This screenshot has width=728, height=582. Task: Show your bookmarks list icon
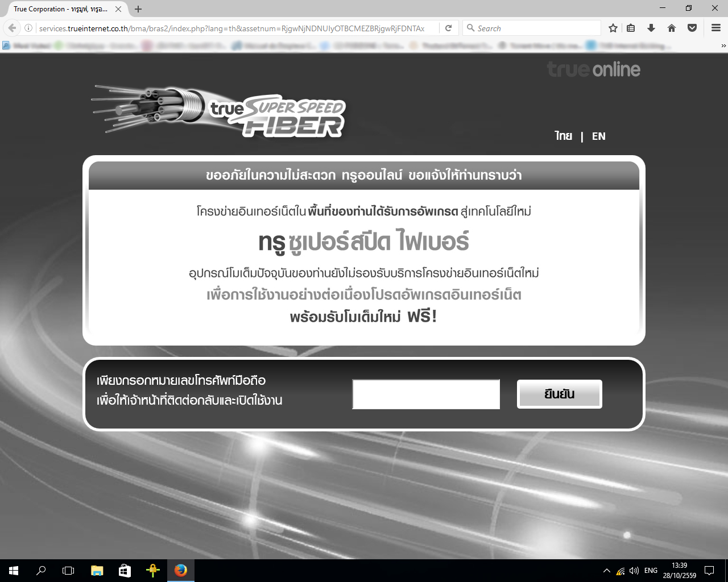point(631,28)
